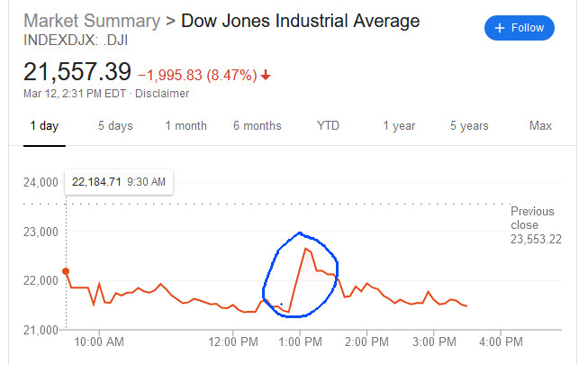
Task: Select the Max range tab
Action: point(540,126)
